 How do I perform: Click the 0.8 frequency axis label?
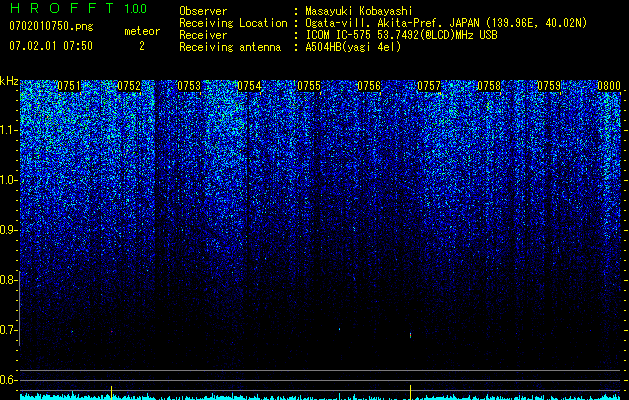tap(8, 280)
